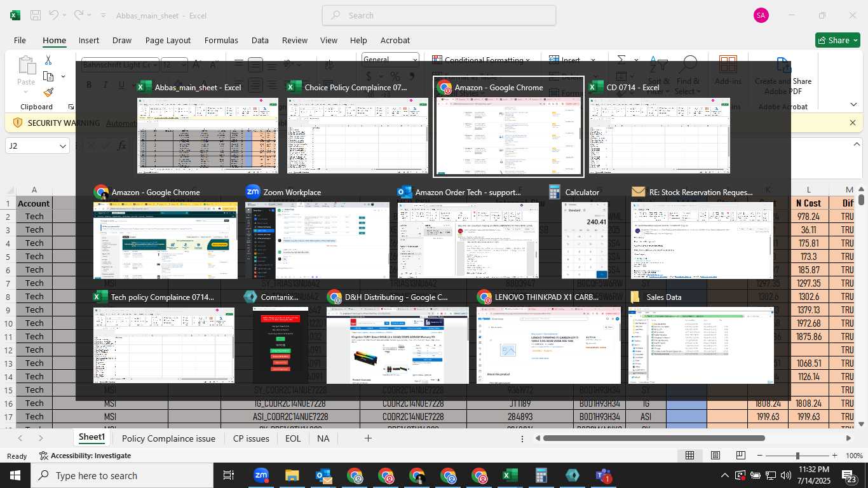
Task: Show hidden system tray icons
Action: (725, 475)
